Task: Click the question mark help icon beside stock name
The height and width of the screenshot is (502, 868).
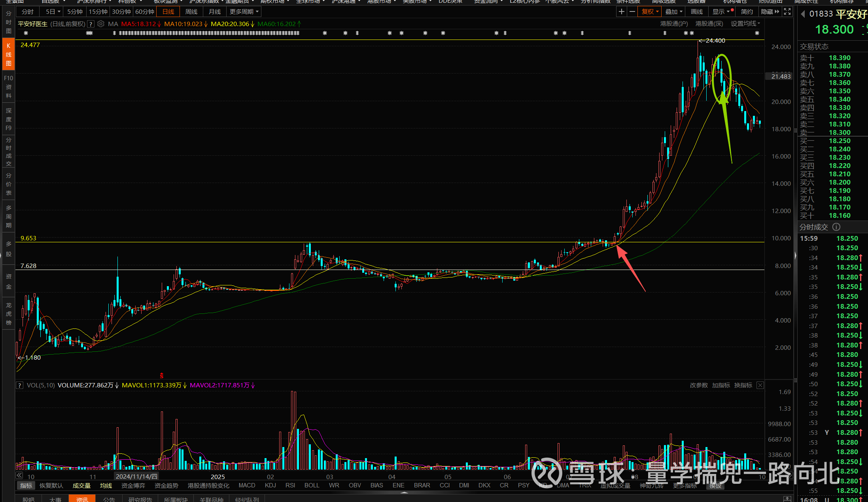Action: pos(91,24)
